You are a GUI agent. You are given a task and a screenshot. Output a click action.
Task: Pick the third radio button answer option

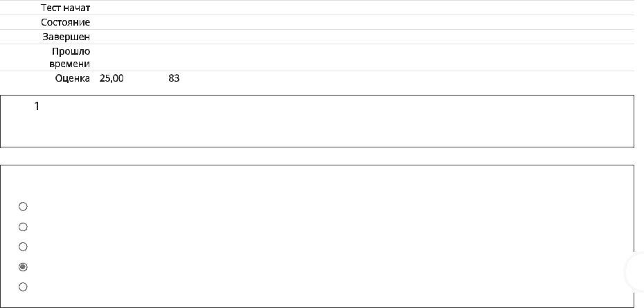point(23,246)
